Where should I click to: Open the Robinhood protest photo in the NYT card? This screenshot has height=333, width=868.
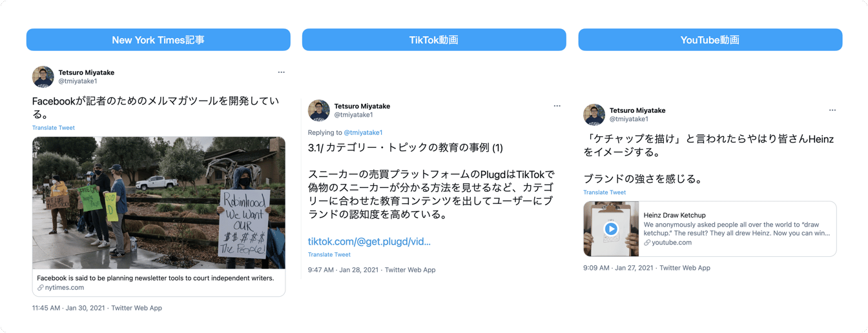(159, 203)
